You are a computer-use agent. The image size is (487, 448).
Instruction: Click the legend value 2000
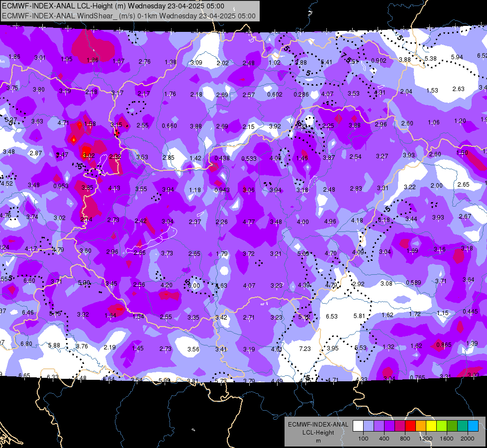pos(468,439)
